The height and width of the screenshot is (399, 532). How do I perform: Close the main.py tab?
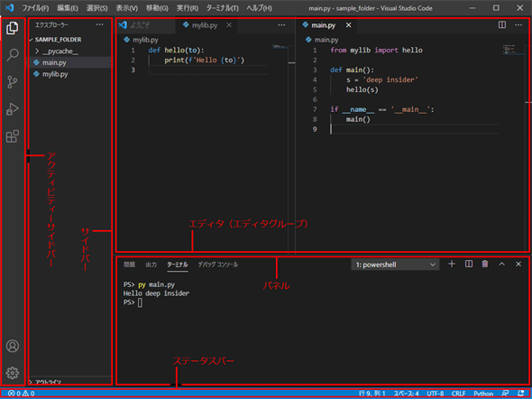click(x=348, y=25)
